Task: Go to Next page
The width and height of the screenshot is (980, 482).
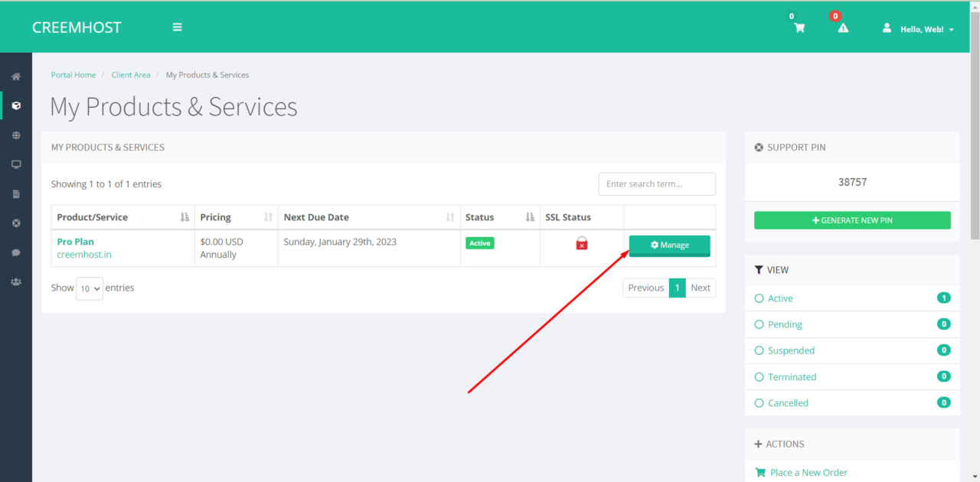Action: (x=701, y=288)
